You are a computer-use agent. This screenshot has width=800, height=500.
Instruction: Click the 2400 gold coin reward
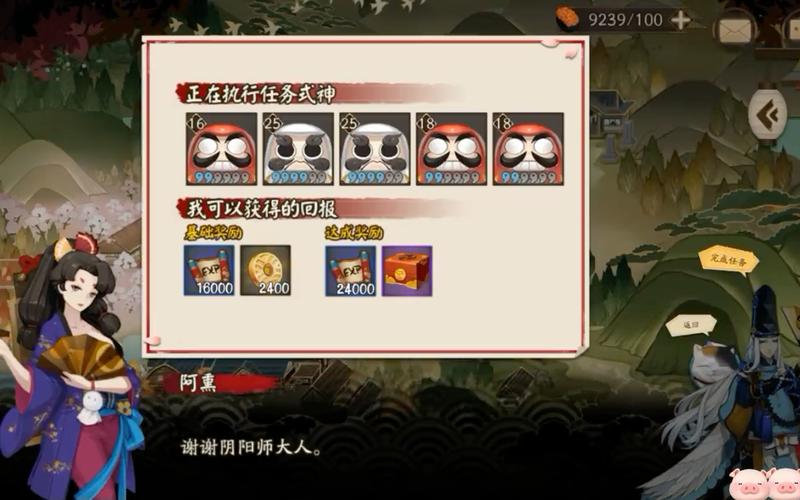pos(265,270)
